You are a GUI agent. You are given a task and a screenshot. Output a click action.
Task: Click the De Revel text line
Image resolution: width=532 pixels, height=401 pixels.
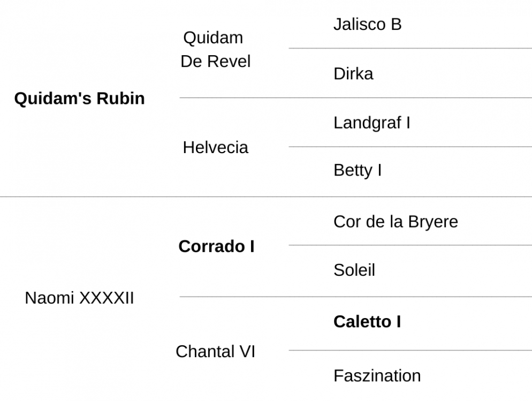(x=216, y=62)
